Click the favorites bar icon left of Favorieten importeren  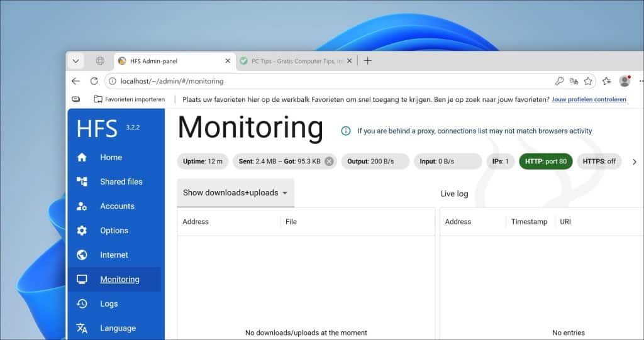pos(76,99)
